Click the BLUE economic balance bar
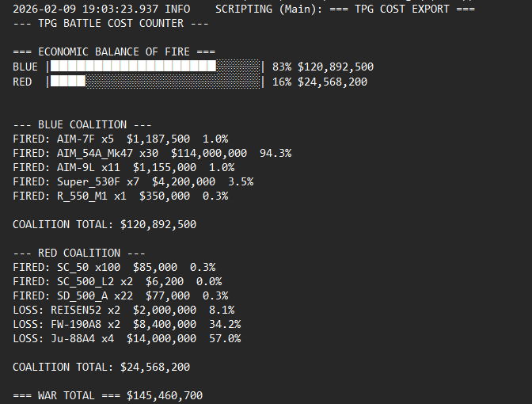 coord(155,67)
